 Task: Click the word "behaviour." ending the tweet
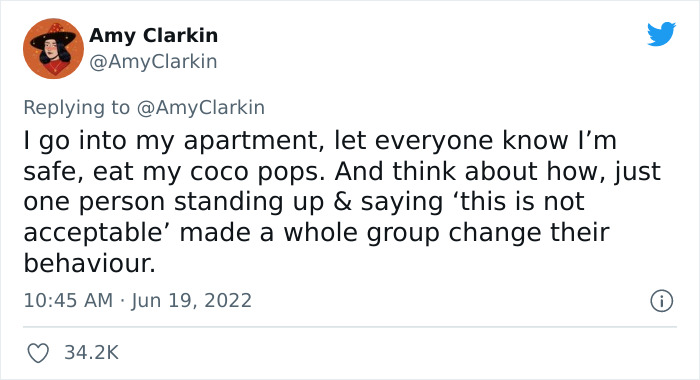(90, 263)
